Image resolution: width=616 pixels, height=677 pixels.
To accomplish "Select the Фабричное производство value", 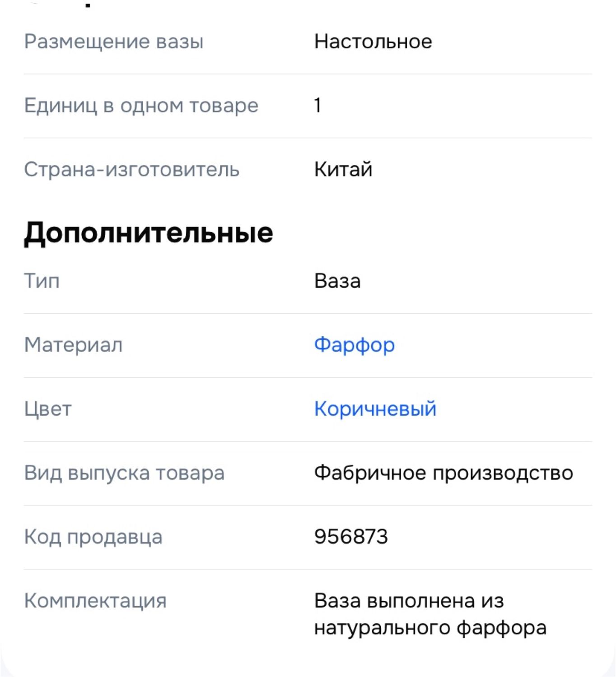I will tap(443, 473).
